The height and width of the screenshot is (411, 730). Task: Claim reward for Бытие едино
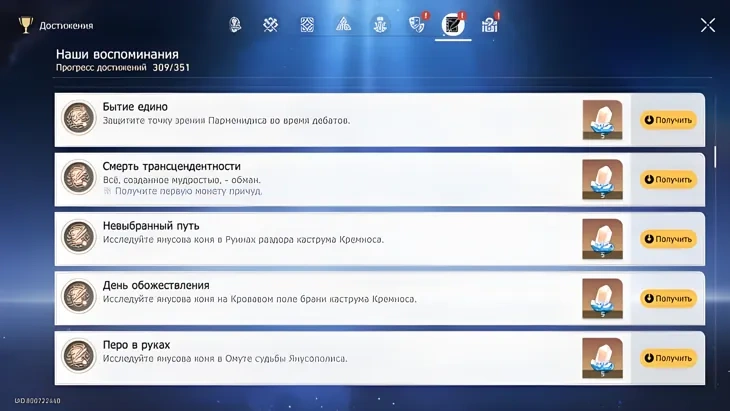pos(668,120)
